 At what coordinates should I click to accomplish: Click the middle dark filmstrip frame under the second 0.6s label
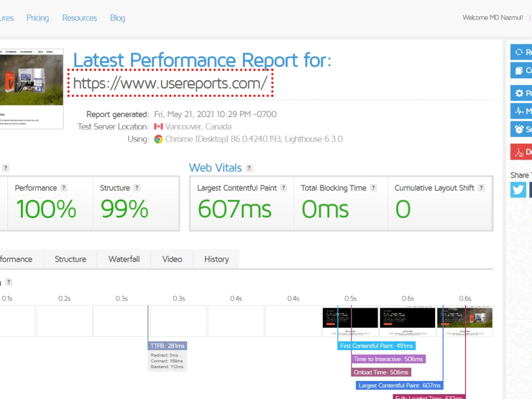click(x=408, y=321)
